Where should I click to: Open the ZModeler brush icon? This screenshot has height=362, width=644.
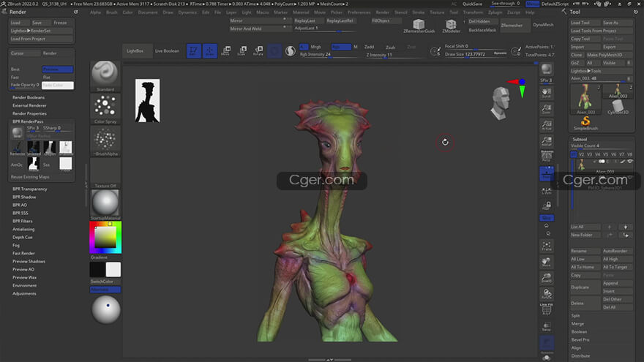(x=451, y=23)
